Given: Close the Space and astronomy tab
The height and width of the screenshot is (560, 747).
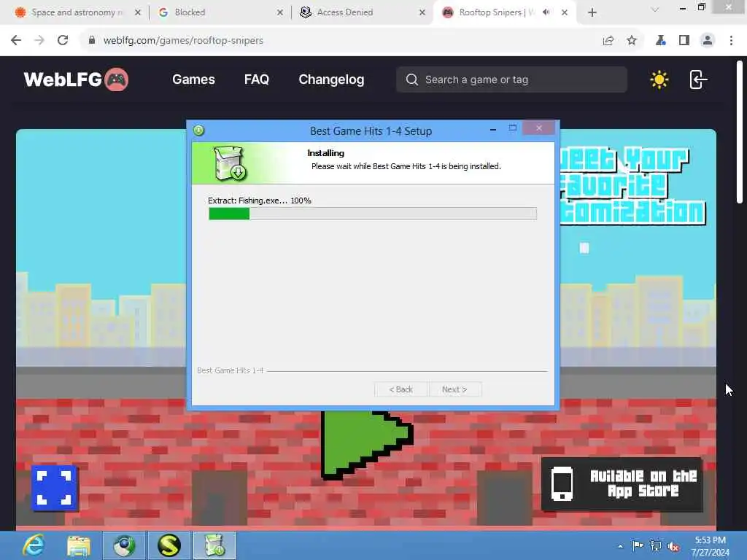Looking at the screenshot, I should pos(138,12).
